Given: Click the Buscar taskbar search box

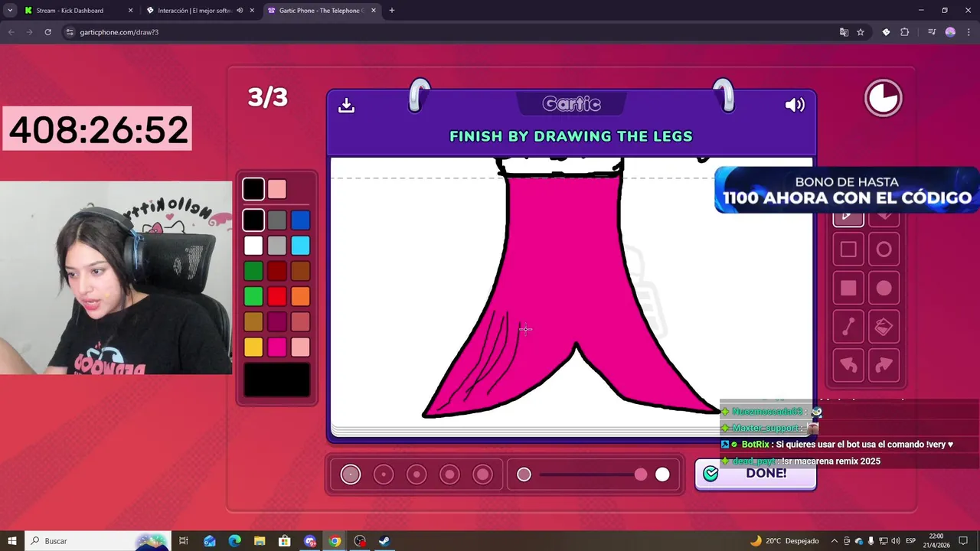Looking at the screenshot, I should (x=98, y=541).
